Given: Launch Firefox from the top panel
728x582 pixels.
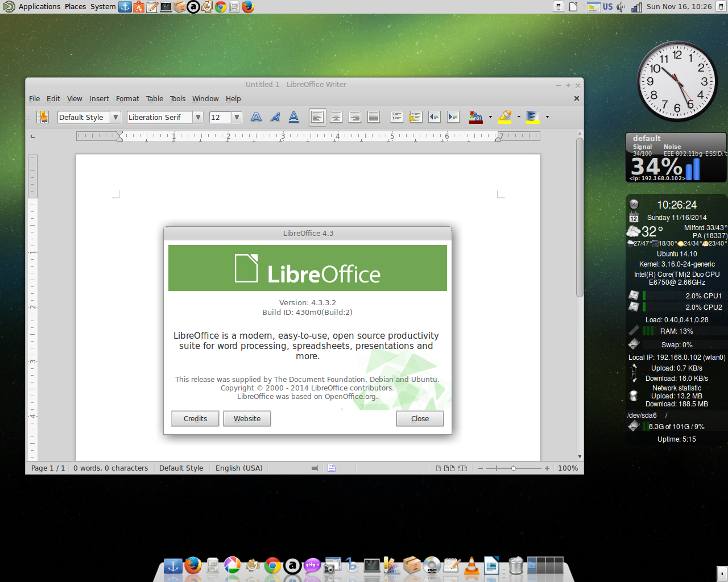Looking at the screenshot, I should point(248,7).
